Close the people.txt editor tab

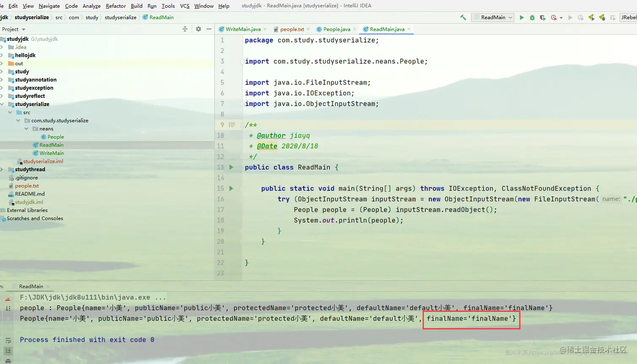308,29
